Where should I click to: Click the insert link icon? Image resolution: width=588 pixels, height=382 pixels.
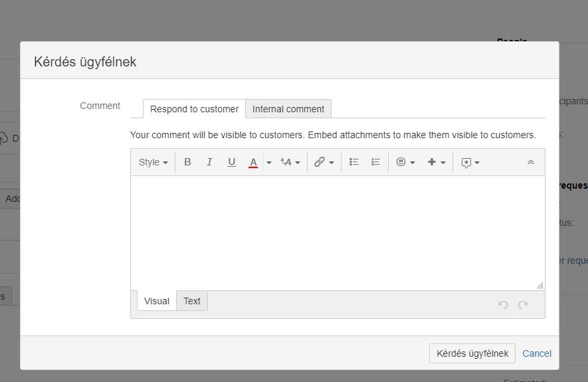tap(319, 162)
